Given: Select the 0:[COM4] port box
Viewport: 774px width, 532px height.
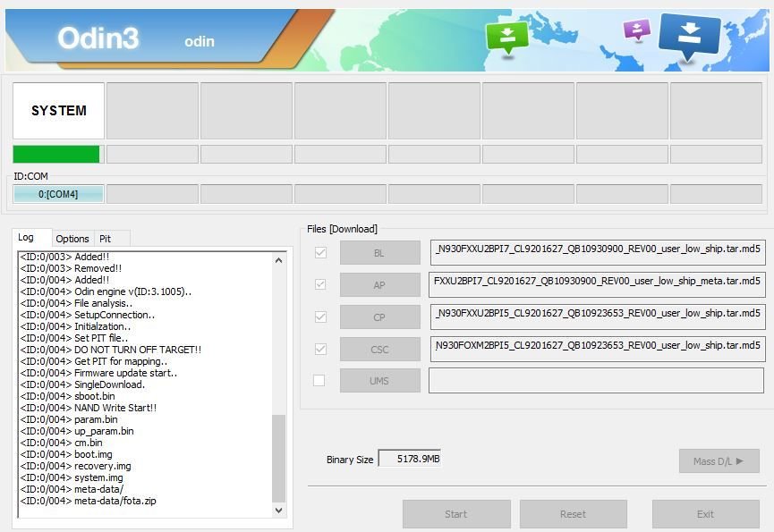Looking at the screenshot, I should [x=58, y=194].
